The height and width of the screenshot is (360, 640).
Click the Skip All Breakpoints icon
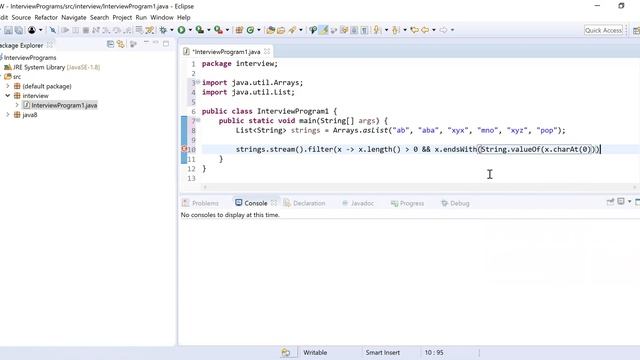[53, 30]
